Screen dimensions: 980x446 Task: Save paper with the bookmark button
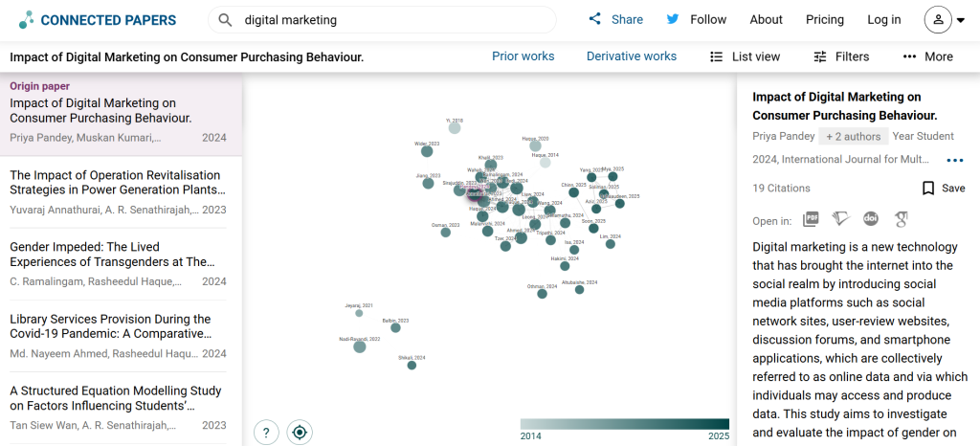point(943,189)
